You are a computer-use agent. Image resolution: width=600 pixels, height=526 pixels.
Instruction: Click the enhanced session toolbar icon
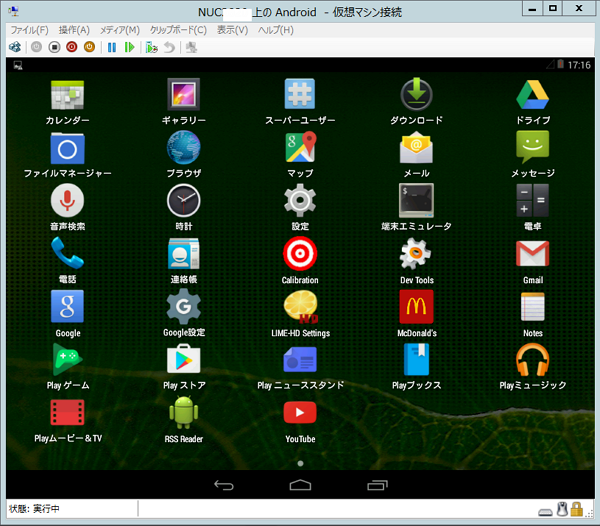tap(191, 47)
